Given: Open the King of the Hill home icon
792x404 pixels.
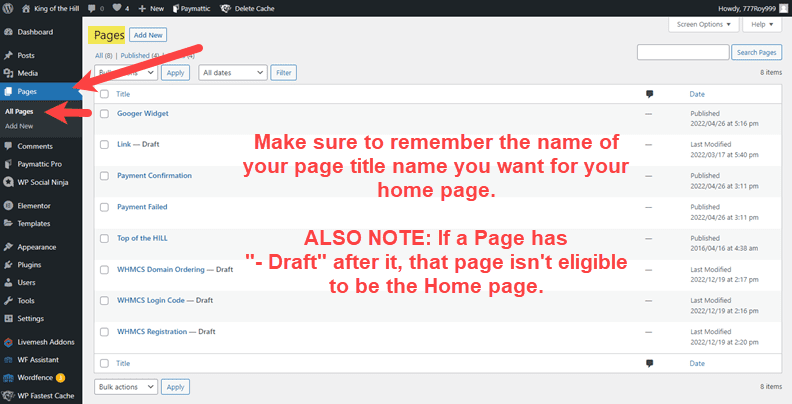Looking at the screenshot, I should 26,8.
